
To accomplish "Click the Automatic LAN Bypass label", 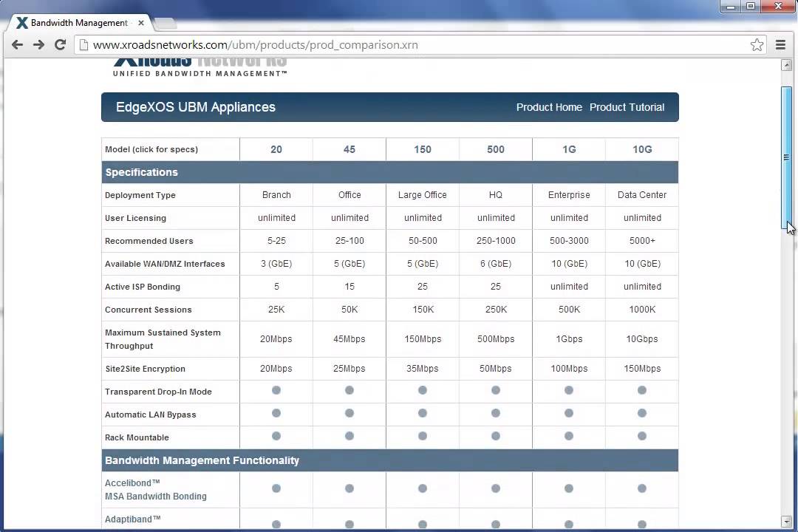I will (x=150, y=415).
